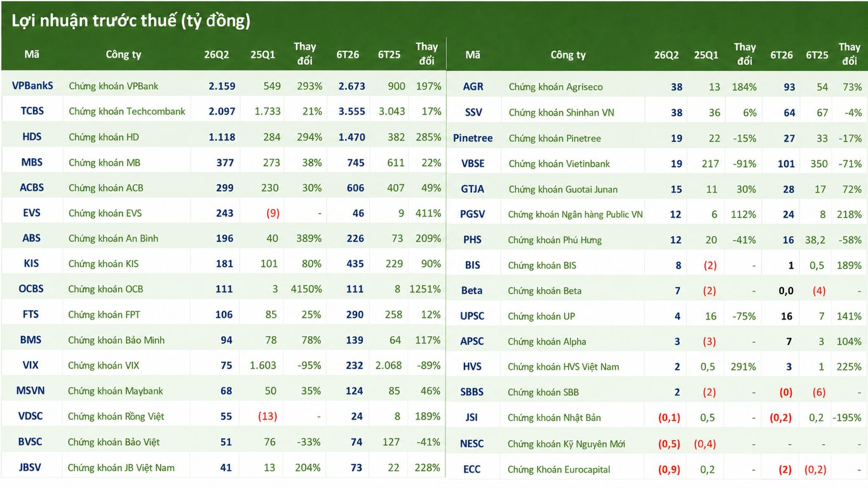Viewport: 868px width, 488px height.
Task: Select the VIX ticker code
Action: (31, 365)
